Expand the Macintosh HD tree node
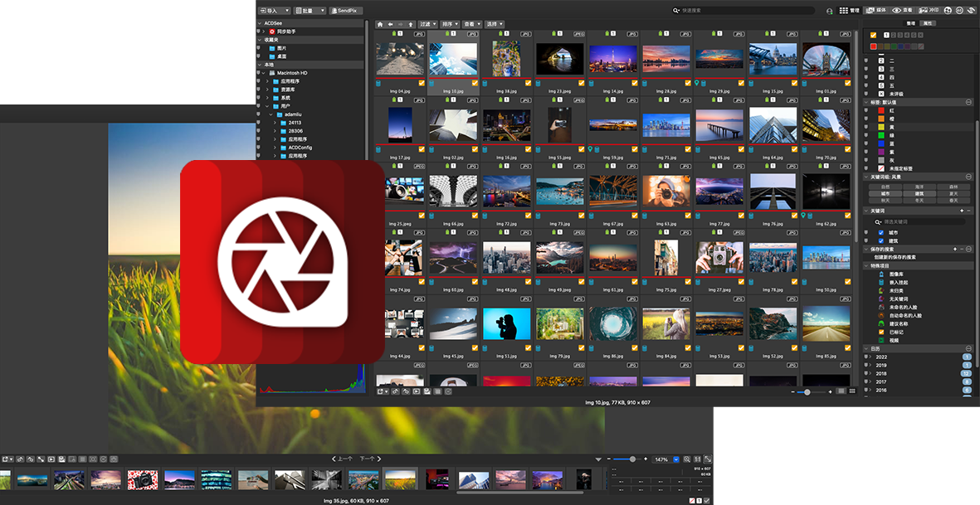This screenshot has height=505, width=980. [265, 73]
